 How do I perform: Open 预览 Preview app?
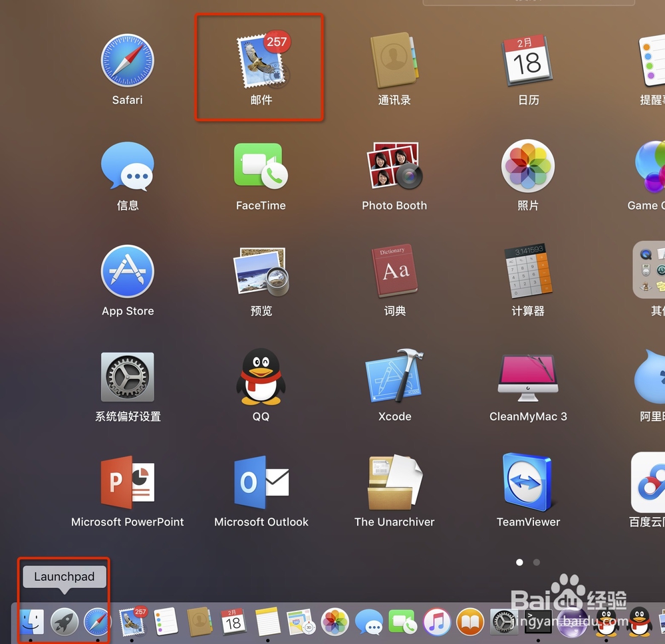click(x=261, y=271)
